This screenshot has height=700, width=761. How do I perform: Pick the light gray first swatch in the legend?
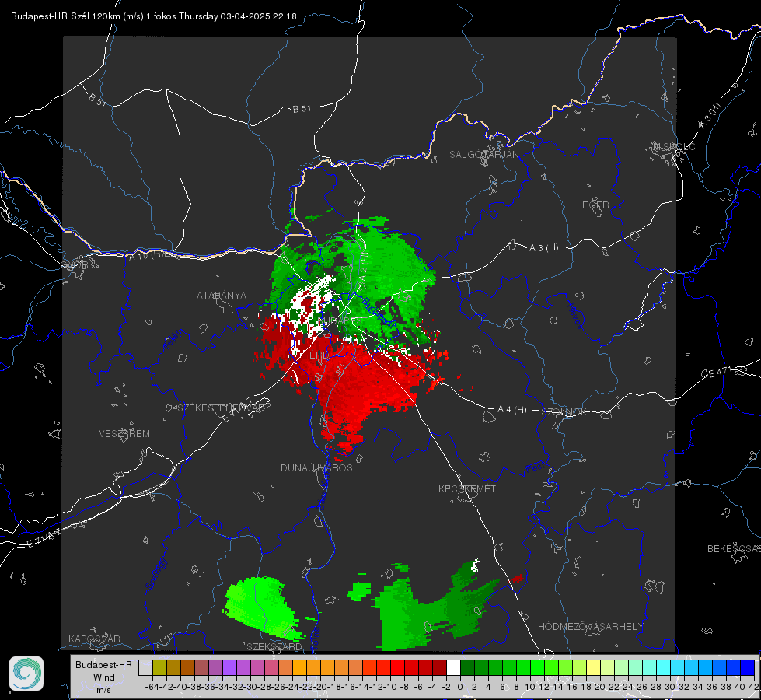[x=145, y=667]
